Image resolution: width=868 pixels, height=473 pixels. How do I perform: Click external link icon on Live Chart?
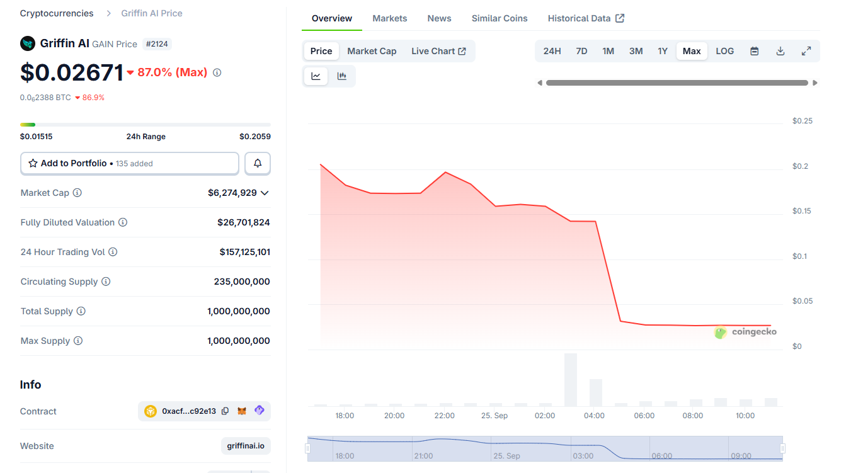coord(462,51)
